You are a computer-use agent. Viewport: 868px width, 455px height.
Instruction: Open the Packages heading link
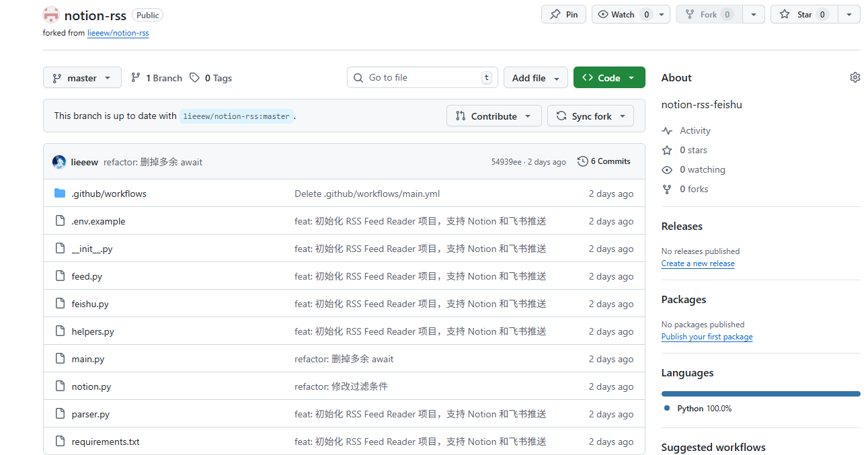(684, 300)
